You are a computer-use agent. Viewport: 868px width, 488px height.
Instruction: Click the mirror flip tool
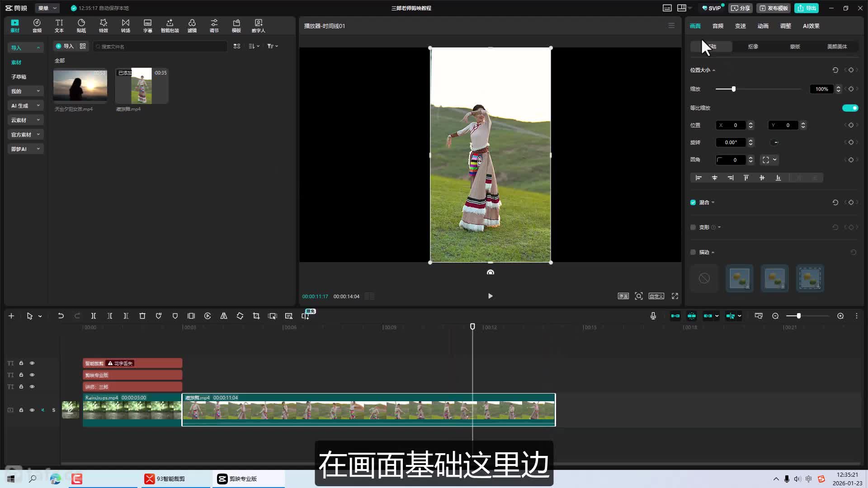pos(223,316)
